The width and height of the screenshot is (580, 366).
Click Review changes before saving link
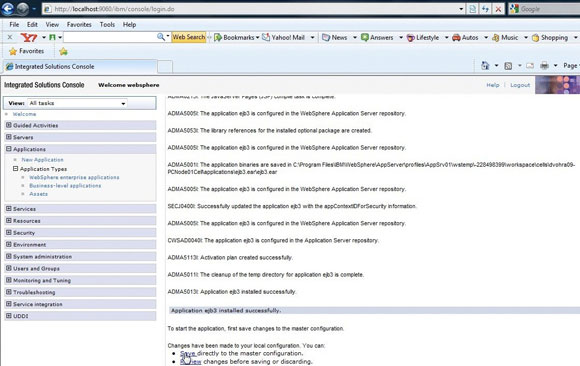click(x=190, y=362)
